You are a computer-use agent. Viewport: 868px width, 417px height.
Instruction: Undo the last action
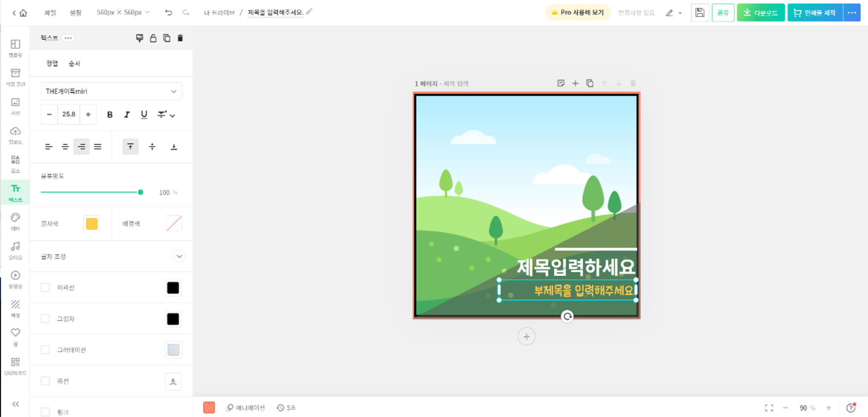coord(168,12)
